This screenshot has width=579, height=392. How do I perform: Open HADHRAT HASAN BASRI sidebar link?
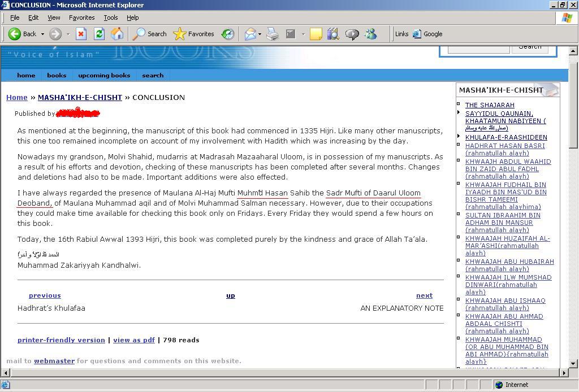[505, 149]
